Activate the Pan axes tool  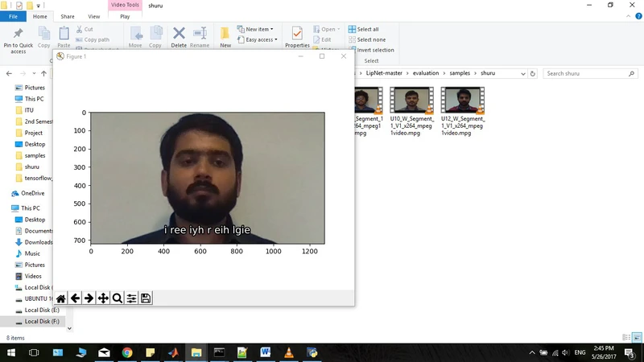click(x=103, y=298)
